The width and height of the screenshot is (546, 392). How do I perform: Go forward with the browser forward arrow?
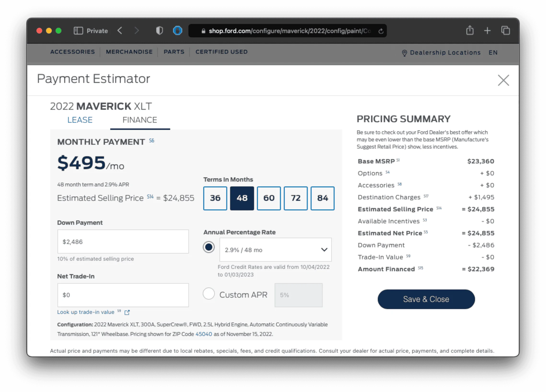coord(137,31)
